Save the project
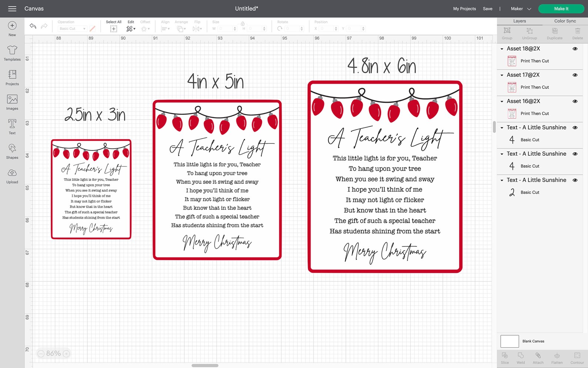The image size is (588, 368). [487, 9]
